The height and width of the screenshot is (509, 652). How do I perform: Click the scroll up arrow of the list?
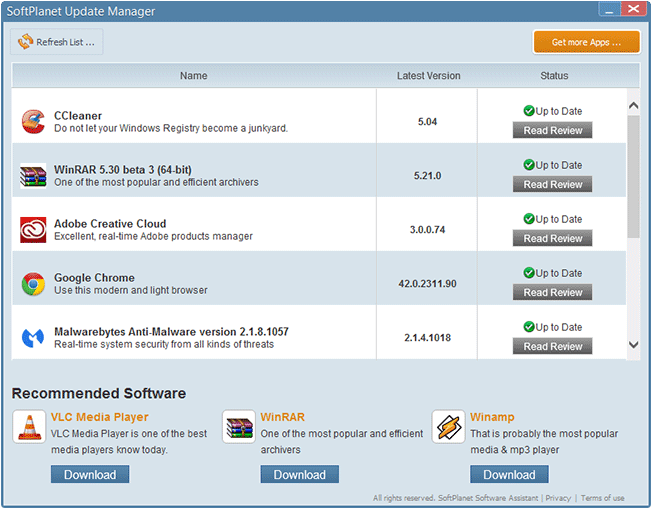pos(633,106)
